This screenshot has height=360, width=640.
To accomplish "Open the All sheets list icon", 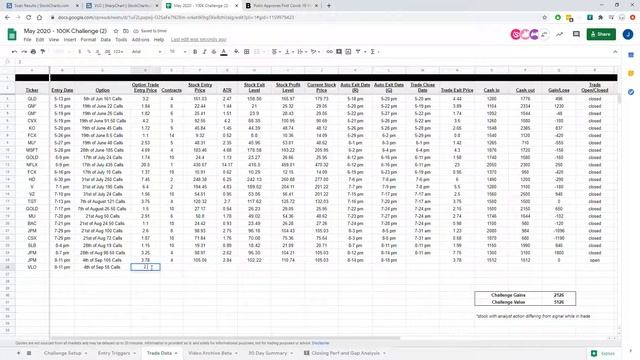I will 29,353.
